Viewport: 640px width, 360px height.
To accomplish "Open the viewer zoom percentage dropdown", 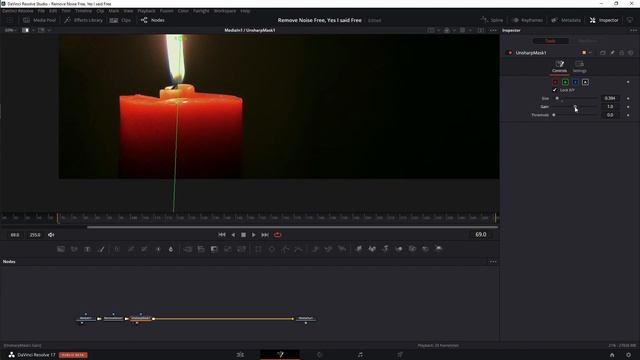I will tap(10, 30).
